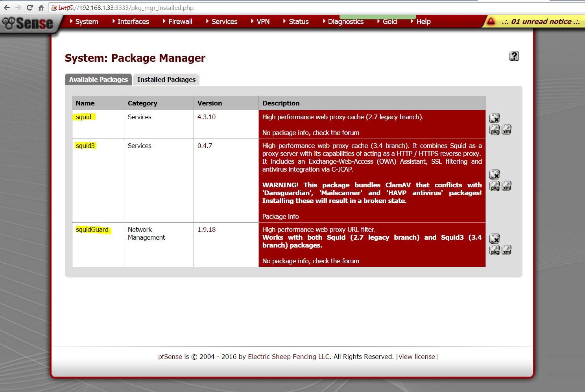Click the squid3 package name
The height and width of the screenshot is (392, 585).
pyautogui.click(x=85, y=146)
